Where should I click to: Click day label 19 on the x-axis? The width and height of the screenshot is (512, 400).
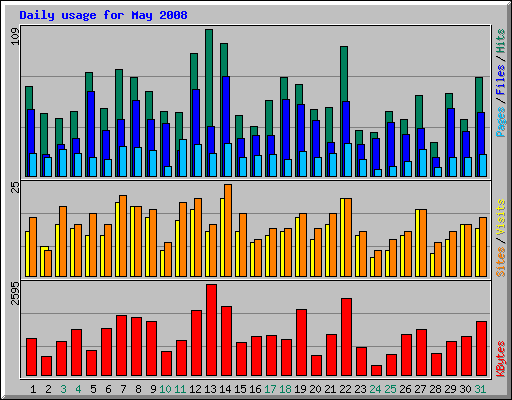300,389
